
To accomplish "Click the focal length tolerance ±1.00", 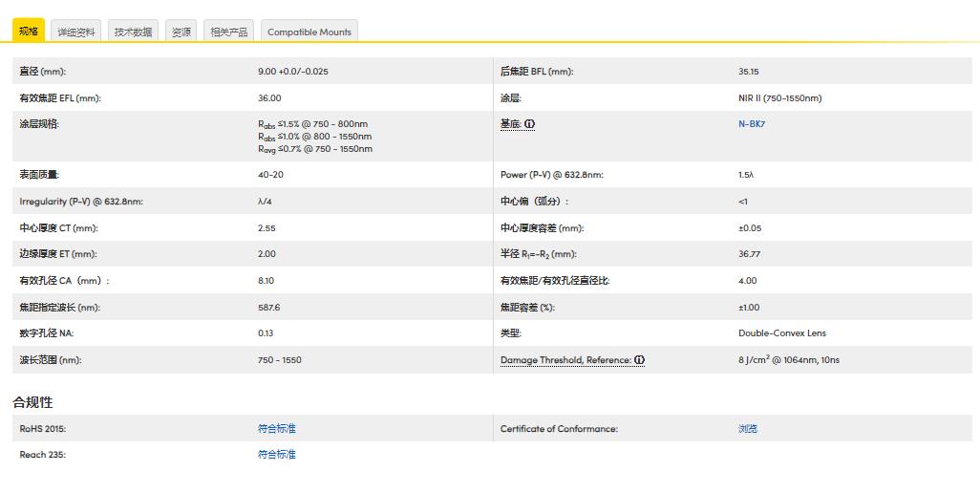I will [749, 308].
